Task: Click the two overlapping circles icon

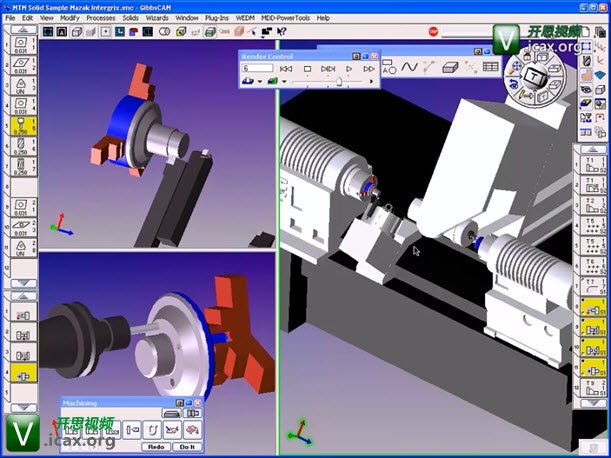Action: coord(164,32)
